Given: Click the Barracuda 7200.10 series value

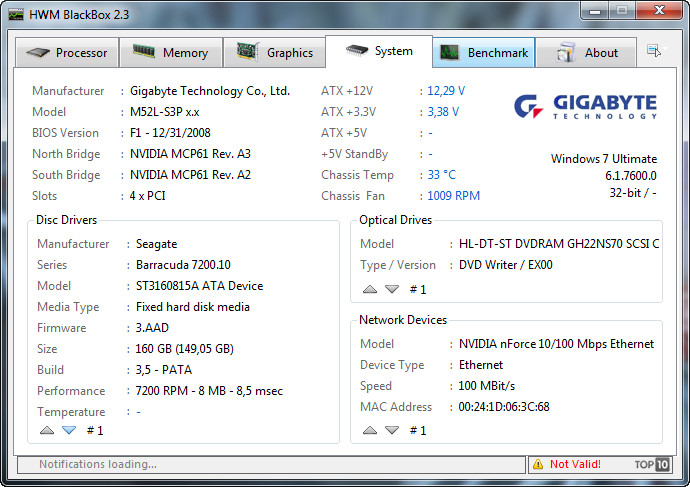Looking at the screenshot, I should (x=183, y=265).
